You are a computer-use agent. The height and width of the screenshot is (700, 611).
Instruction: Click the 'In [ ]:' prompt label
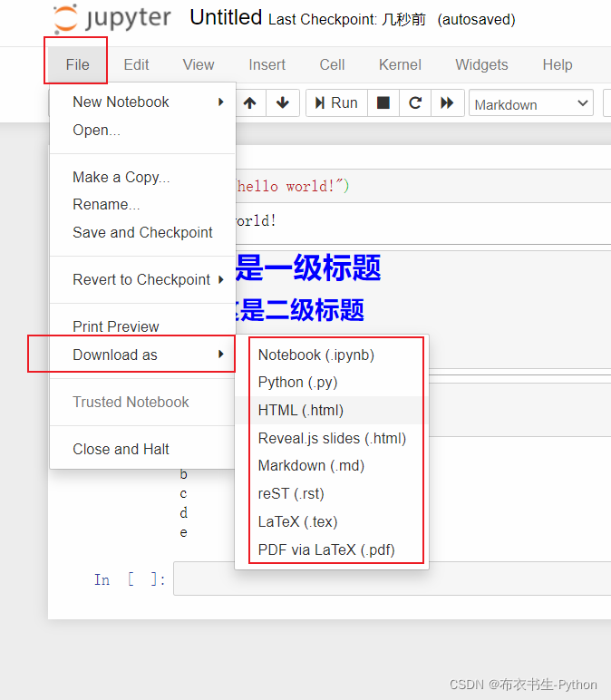tap(130, 579)
